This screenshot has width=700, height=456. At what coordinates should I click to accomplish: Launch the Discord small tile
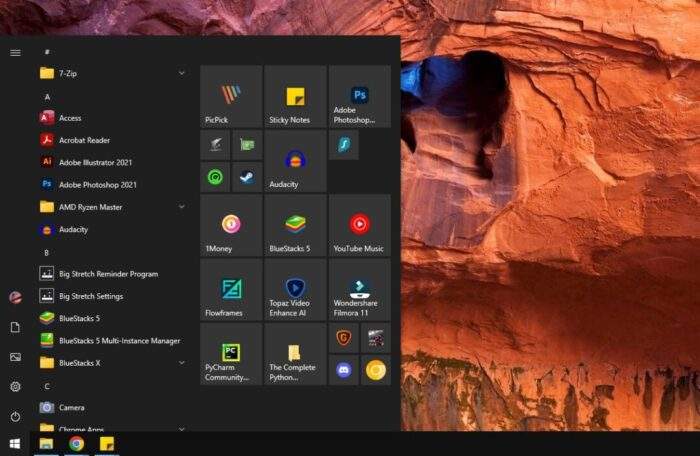(343, 370)
